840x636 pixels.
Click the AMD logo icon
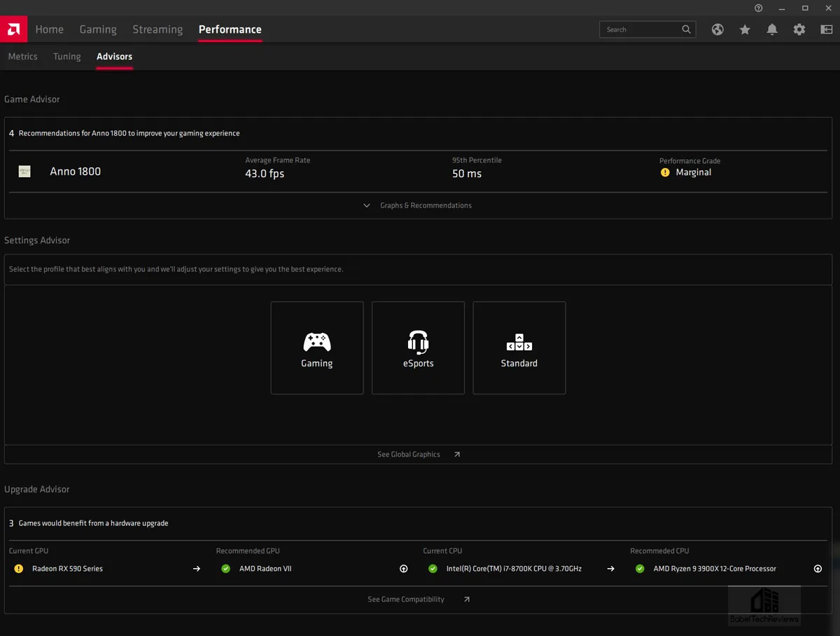tap(13, 29)
